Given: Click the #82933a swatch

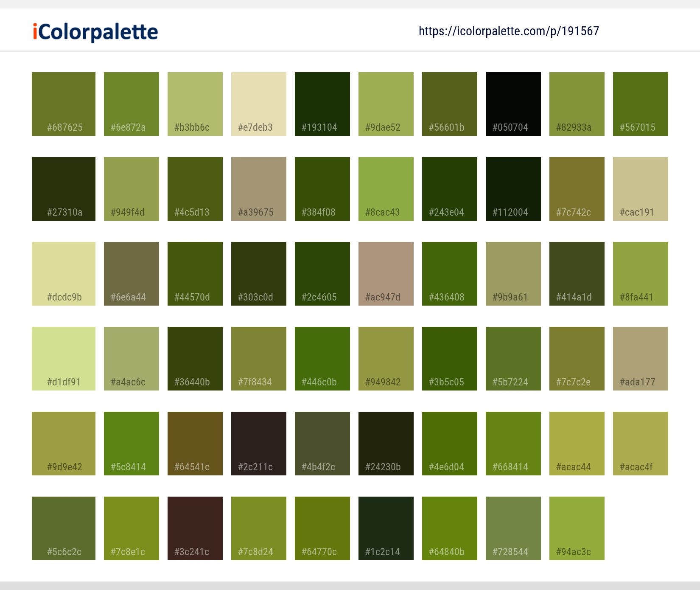Looking at the screenshot, I should click(577, 104).
